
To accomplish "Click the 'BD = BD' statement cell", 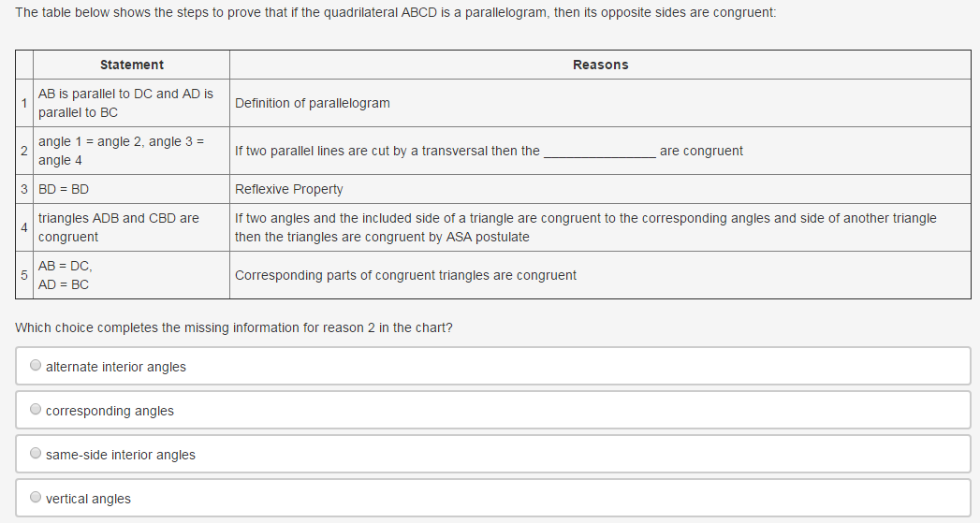I will coord(131,189).
